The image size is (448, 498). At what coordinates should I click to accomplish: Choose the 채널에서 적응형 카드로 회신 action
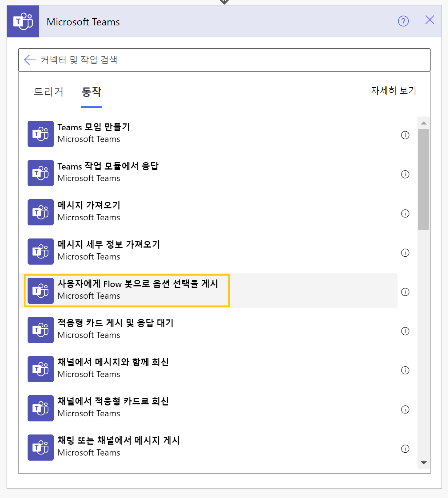pos(209,408)
